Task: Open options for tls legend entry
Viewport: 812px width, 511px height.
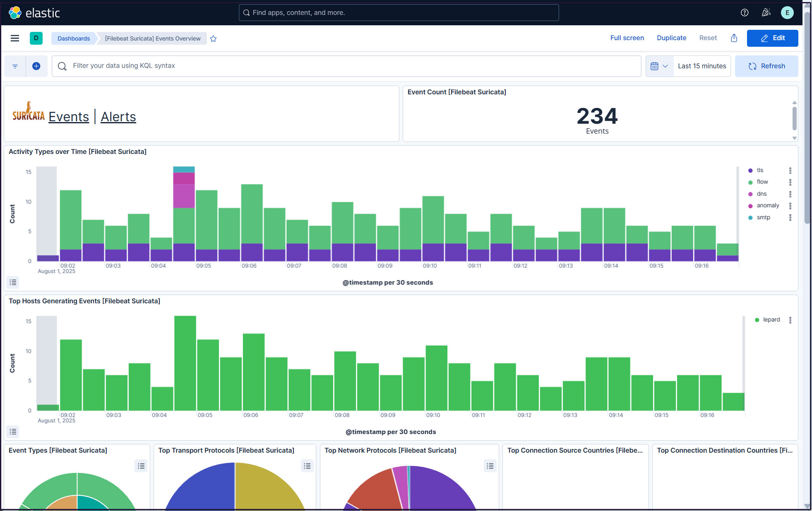Action: tap(790, 170)
